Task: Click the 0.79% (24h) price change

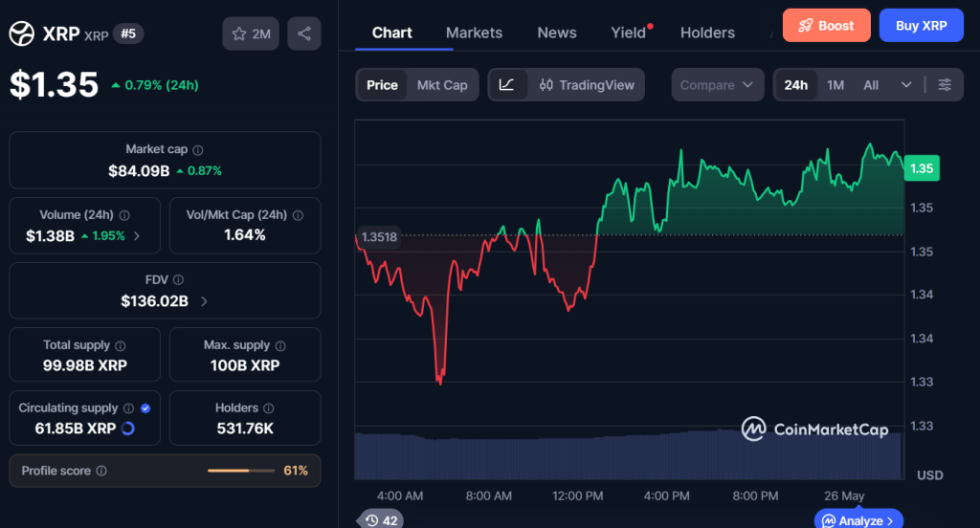Action: tap(155, 85)
